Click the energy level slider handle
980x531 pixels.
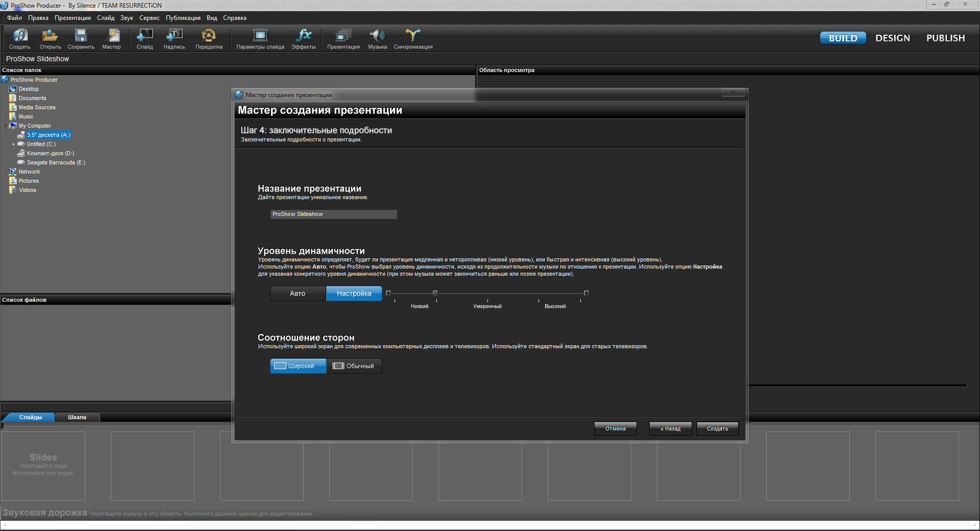(435, 293)
